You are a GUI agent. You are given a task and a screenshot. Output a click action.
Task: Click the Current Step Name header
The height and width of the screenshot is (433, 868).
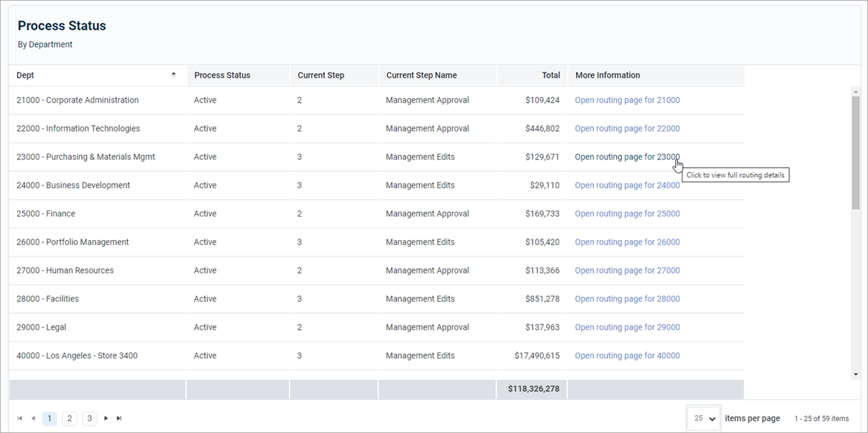coord(421,75)
